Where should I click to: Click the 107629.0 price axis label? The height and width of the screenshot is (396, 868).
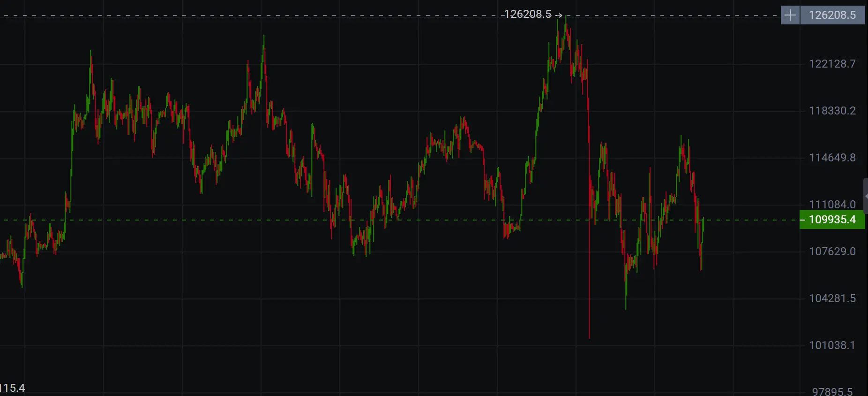[832, 251]
